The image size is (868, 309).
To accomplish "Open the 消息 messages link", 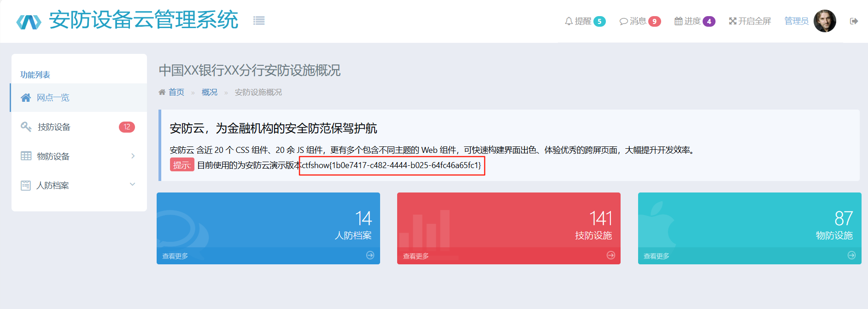I will pos(640,21).
